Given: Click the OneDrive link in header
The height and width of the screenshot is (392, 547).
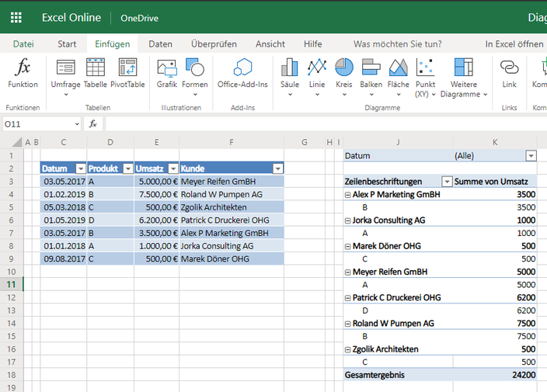Looking at the screenshot, I should [140, 18].
